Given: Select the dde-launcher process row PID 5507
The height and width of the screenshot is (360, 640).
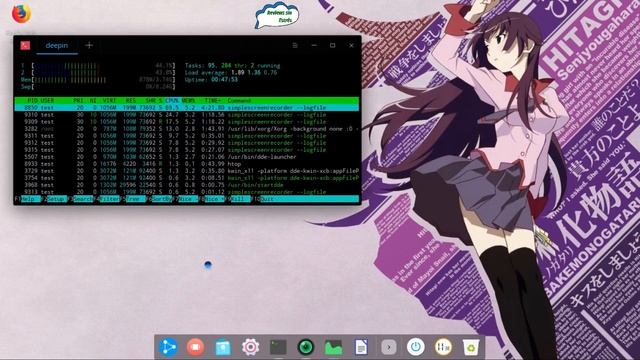Looking at the screenshot, I should 187,157.
